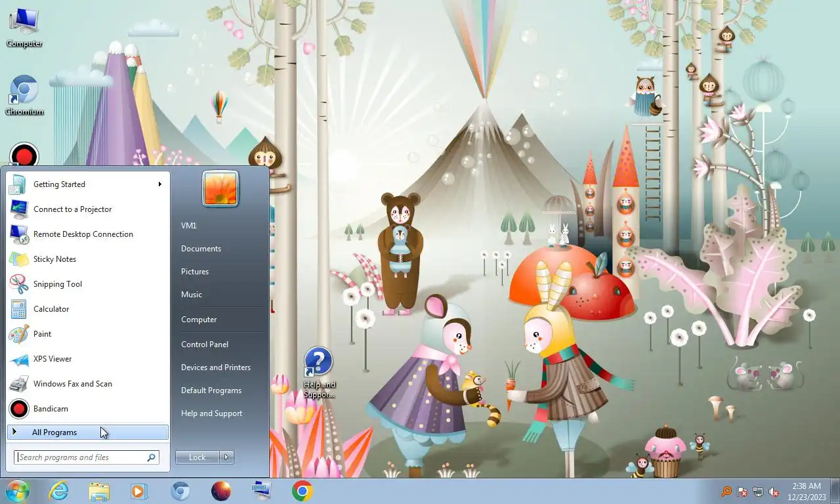The height and width of the screenshot is (504, 840).
Task: Click the Paint palette icon
Action: tap(18, 334)
